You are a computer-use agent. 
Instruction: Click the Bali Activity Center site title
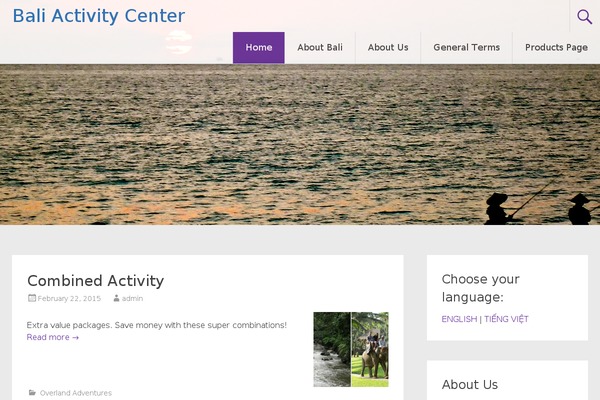click(99, 16)
